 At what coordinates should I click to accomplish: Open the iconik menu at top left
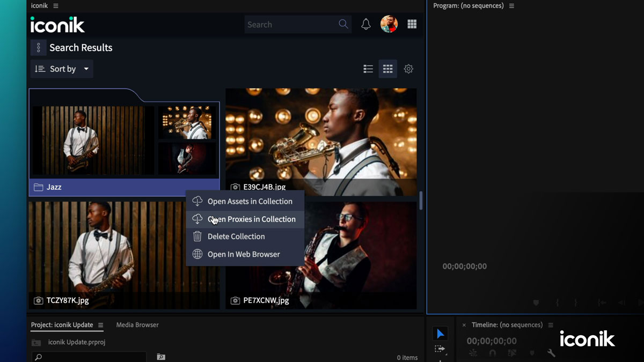56,5
